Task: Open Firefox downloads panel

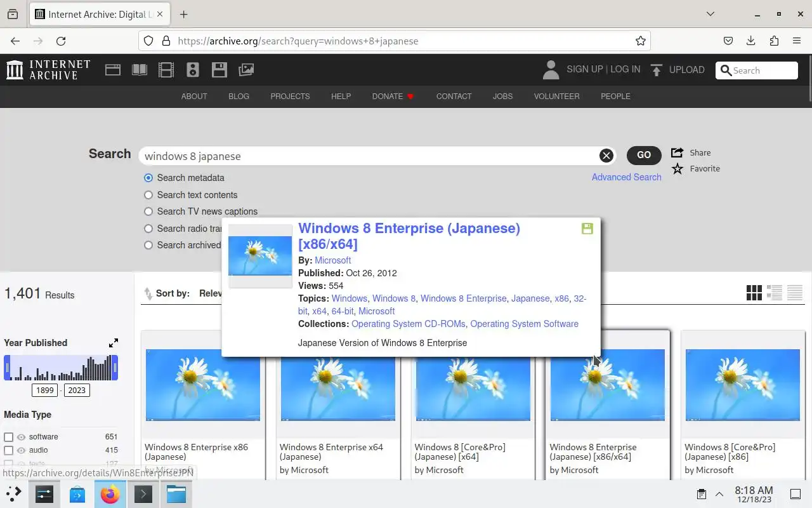Action: [x=751, y=41]
